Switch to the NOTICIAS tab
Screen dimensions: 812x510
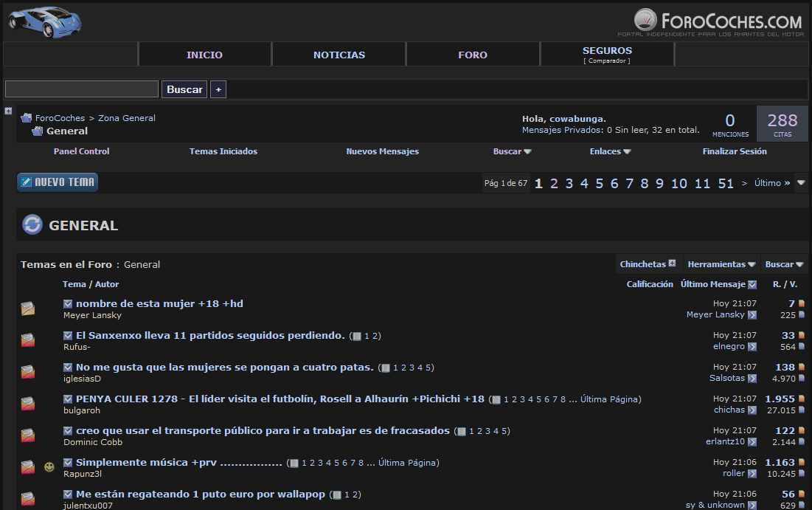pos(339,54)
